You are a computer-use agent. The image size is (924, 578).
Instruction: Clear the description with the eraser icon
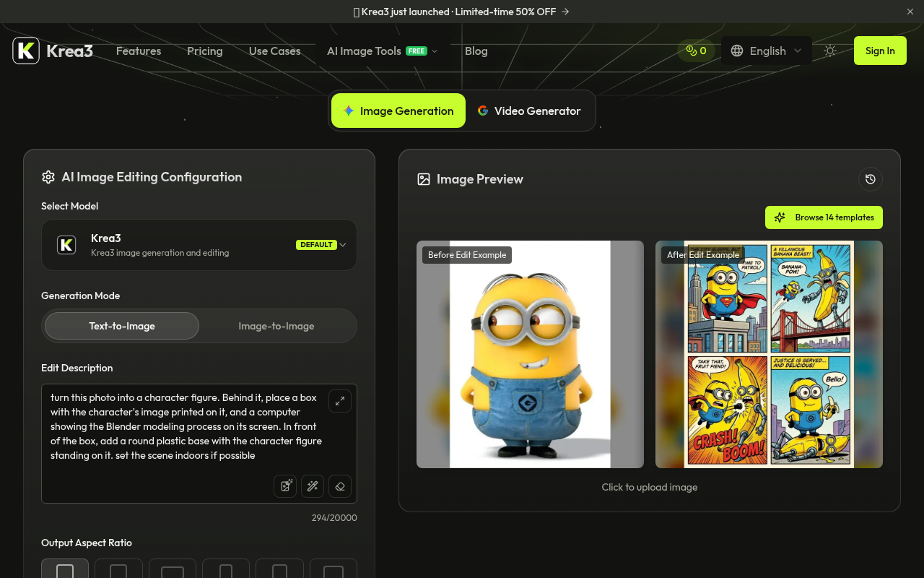(340, 486)
